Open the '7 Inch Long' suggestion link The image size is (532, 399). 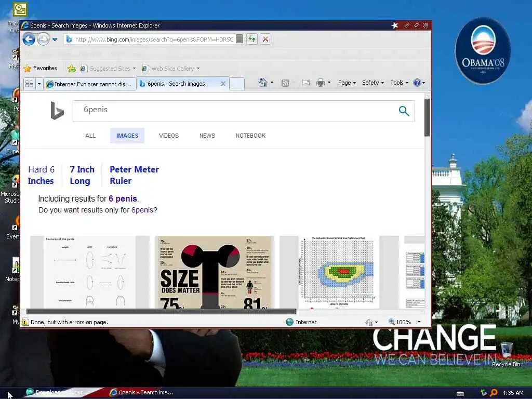[x=82, y=175]
